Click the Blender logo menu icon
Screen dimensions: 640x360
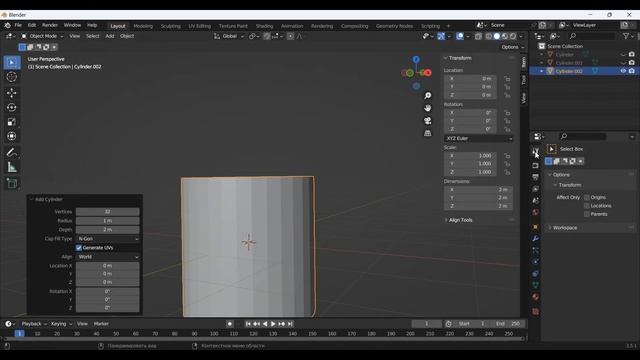tap(7, 25)
